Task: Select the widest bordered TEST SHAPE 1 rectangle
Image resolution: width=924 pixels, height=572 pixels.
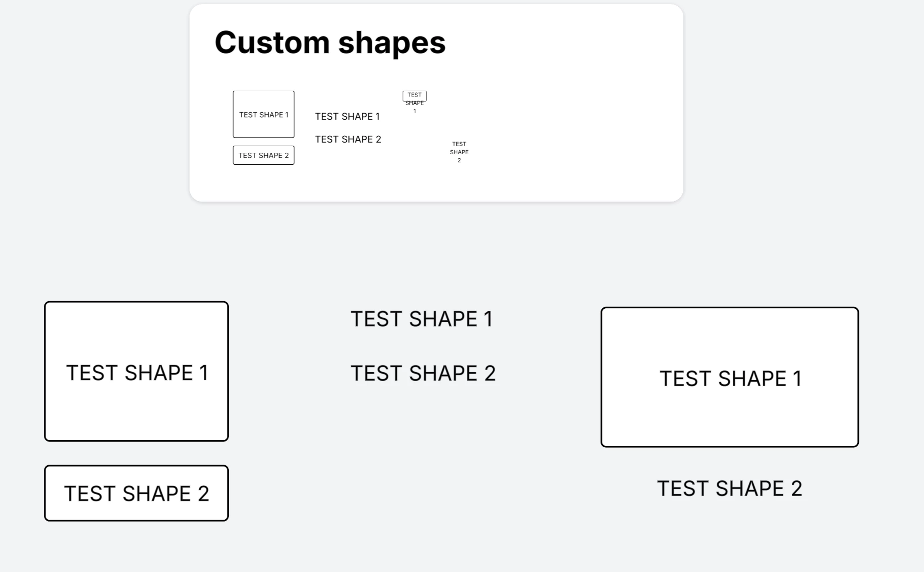Action: tap(730, 377)
